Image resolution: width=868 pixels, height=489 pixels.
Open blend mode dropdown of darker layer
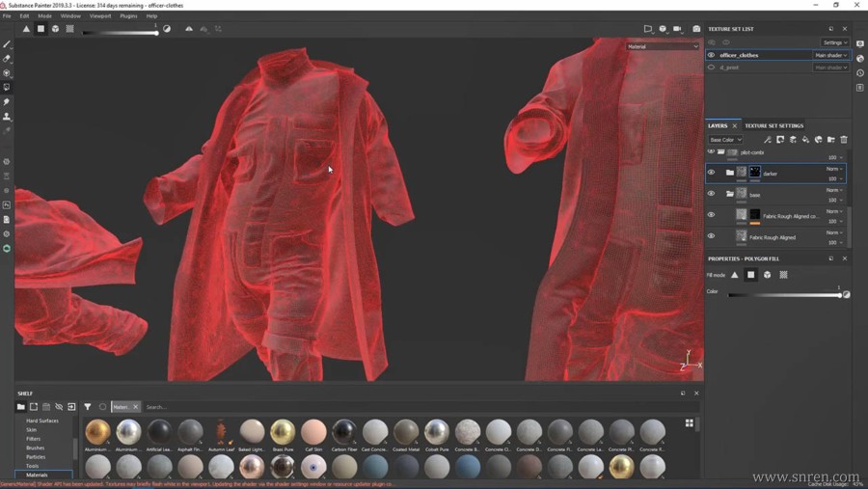tap(834, 169)
